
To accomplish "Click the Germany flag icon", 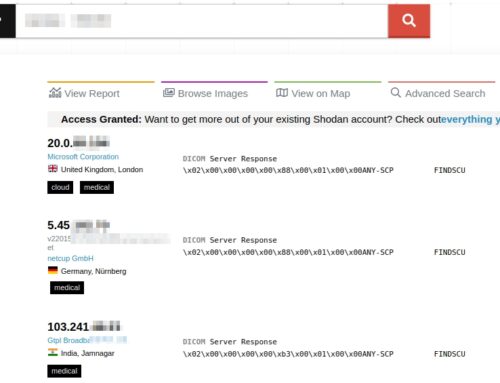I will [53, 270].
